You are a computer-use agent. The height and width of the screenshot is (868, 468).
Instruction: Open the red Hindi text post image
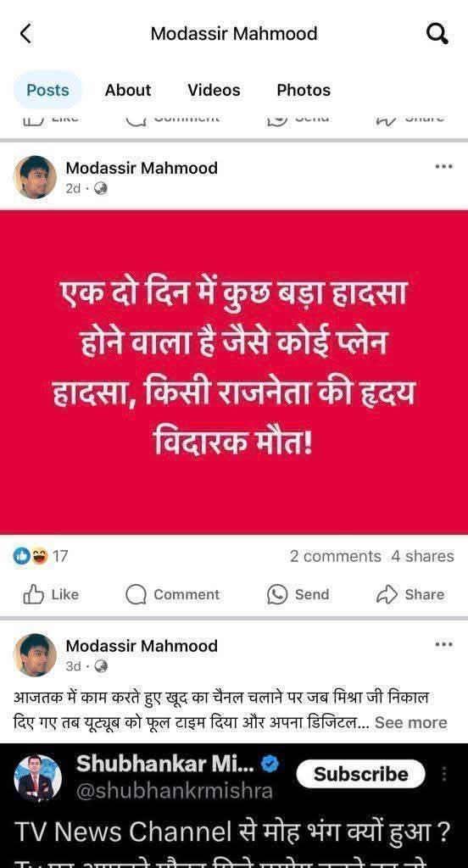coord(234,372)
